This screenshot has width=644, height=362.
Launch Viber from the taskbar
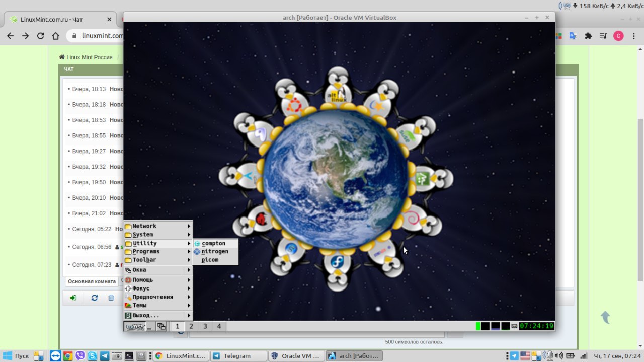pyautogui.click(x=80, y=356)
